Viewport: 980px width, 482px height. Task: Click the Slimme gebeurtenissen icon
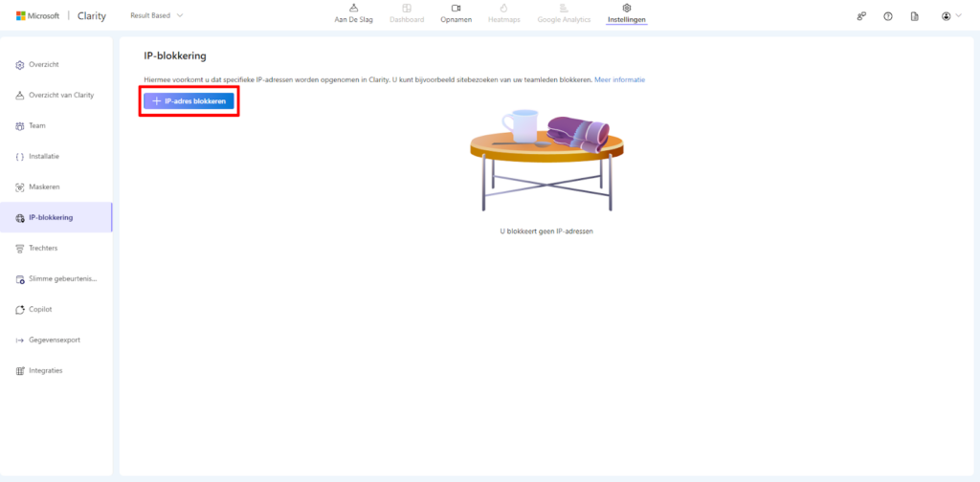click(x=19, y=279)
